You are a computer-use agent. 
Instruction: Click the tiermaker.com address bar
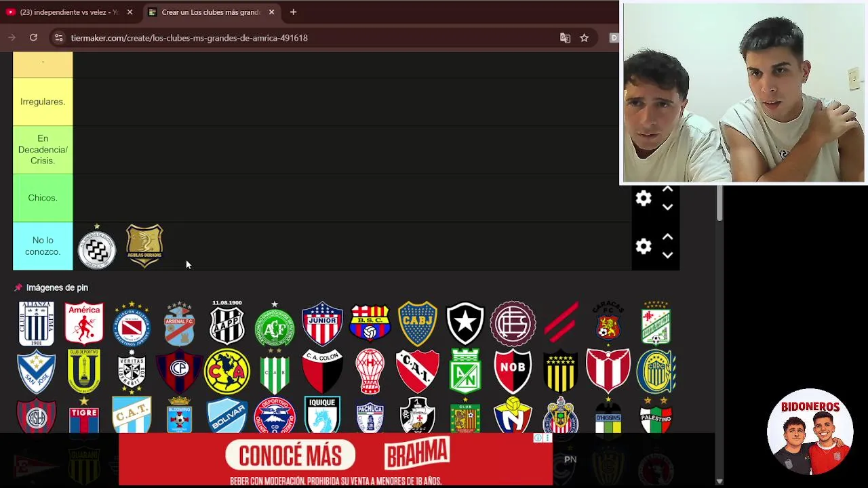312,38
